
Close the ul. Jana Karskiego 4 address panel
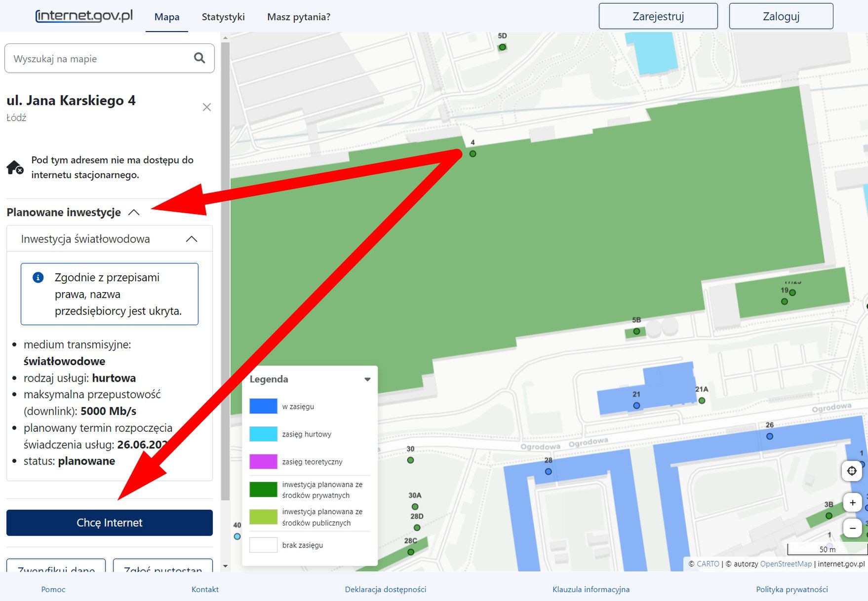coord(207,107)
